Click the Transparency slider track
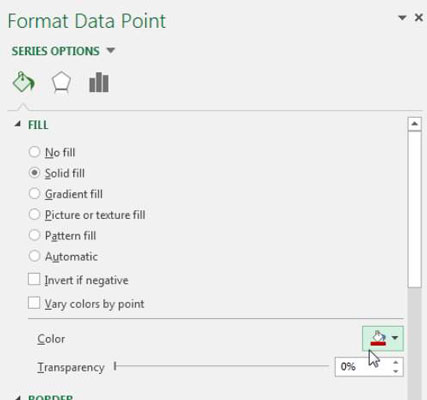 [221, 366]
